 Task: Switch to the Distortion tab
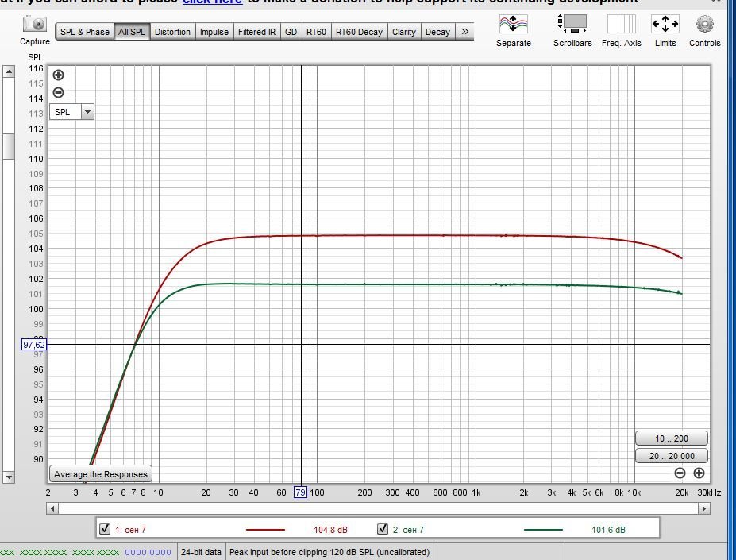[172, 32]
